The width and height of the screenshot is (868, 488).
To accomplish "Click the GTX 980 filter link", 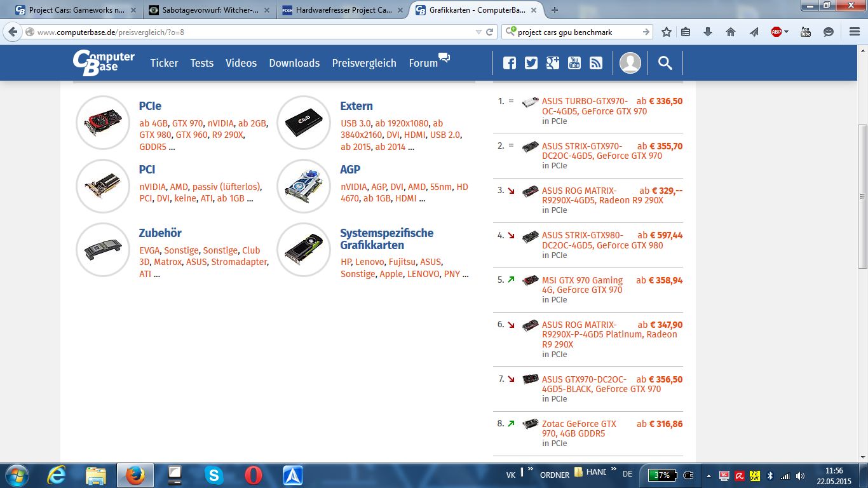I will point(155,135).
